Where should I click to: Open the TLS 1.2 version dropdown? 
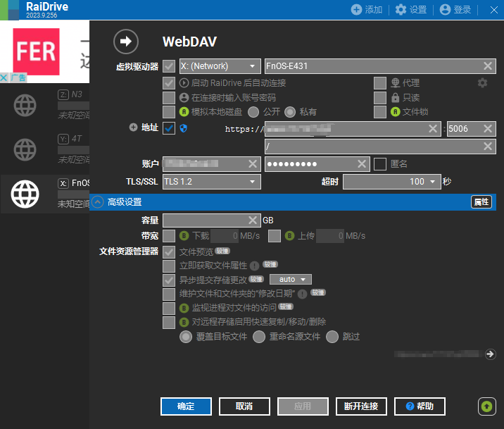211,182
